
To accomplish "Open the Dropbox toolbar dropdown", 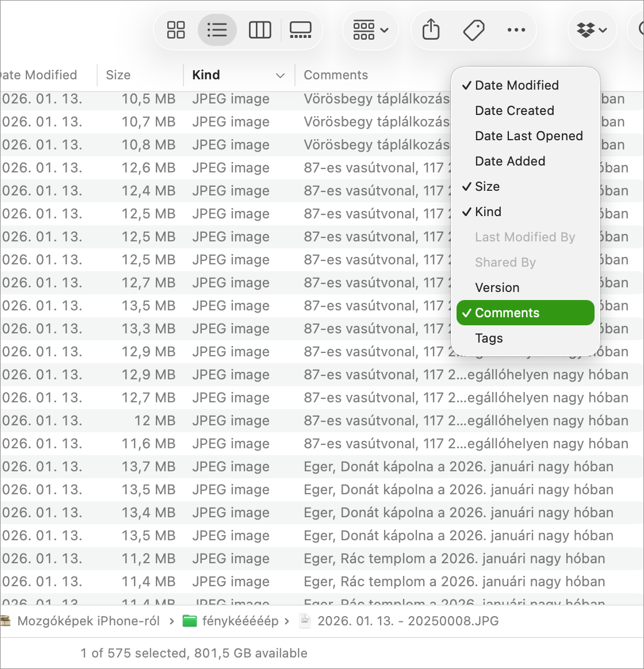I will click(x=592, y=30).
